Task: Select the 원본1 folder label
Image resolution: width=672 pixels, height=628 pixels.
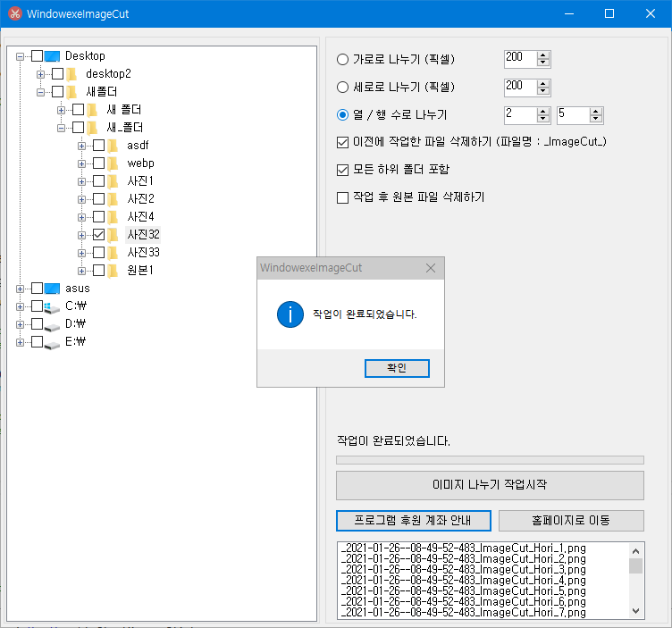Action: click(x=140, y=271)
